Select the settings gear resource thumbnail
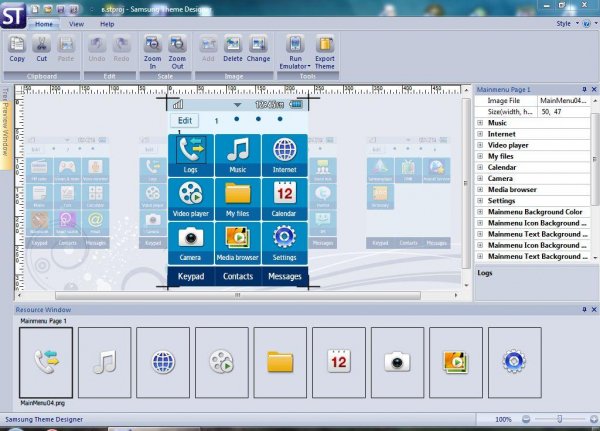The height and width of the screenshot is (431, 600). tap(514, 362)
